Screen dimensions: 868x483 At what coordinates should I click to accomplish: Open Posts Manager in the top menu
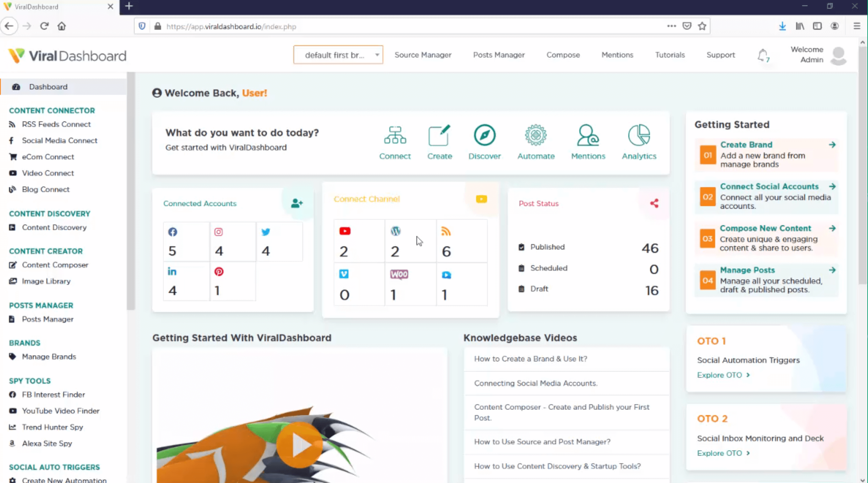[x=499, y=55]
